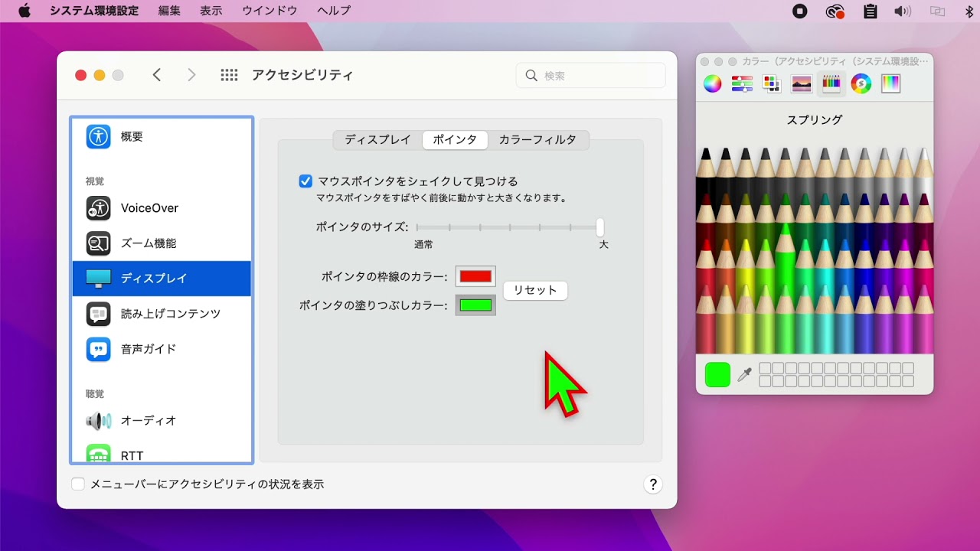Select image palettes mode in Colors window
The height and width of the screenshot is (551, 980).
point(802,84)
